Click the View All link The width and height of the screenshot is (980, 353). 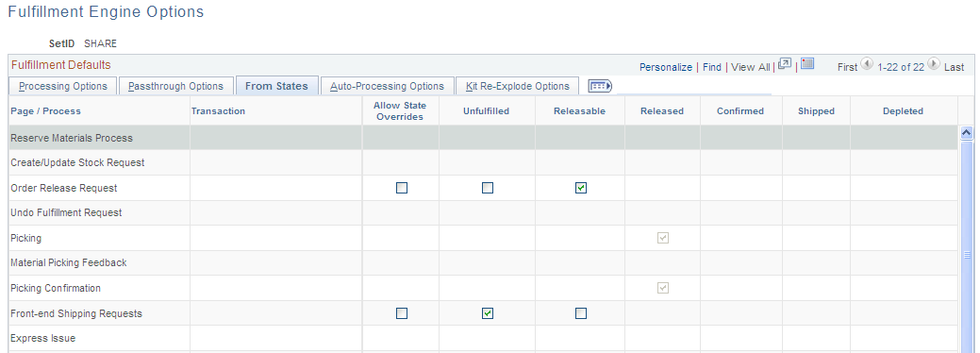coord(751,67)
